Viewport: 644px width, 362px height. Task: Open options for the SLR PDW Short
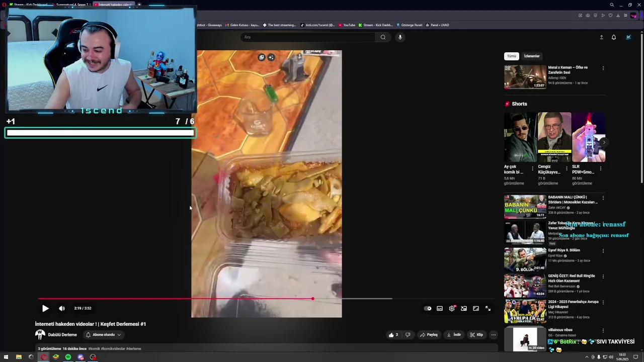[x=600, y=169]
